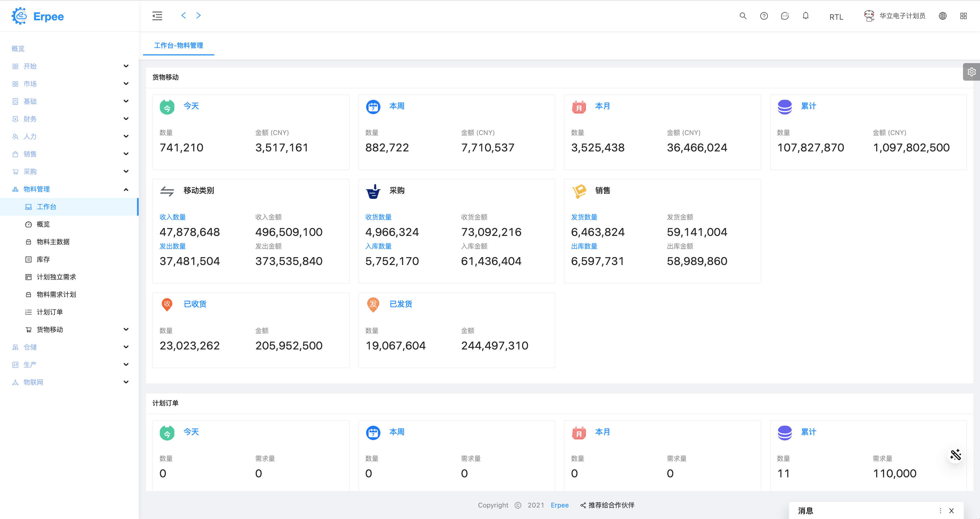
Task: Open the apps grid icon in header
Action: point(963,16)
